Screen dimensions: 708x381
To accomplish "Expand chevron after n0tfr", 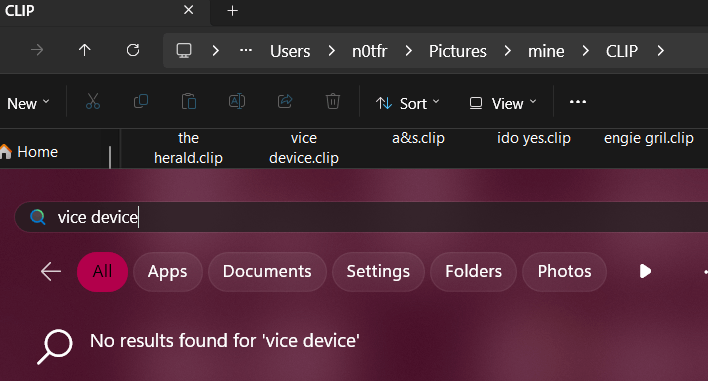I will (x=409, y=51).
